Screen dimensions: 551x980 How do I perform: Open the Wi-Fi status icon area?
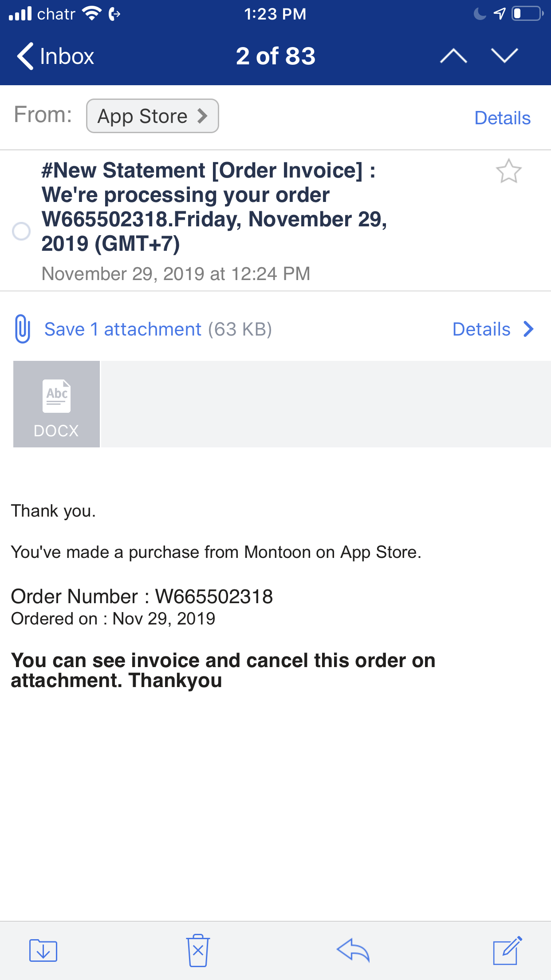(91, 13)
